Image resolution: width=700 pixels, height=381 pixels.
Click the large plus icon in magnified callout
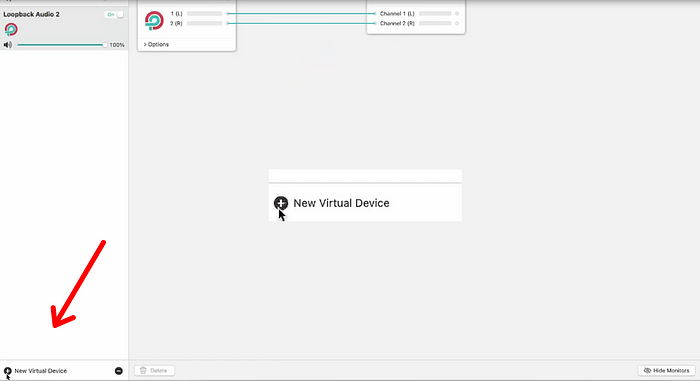tap(281, 203)
